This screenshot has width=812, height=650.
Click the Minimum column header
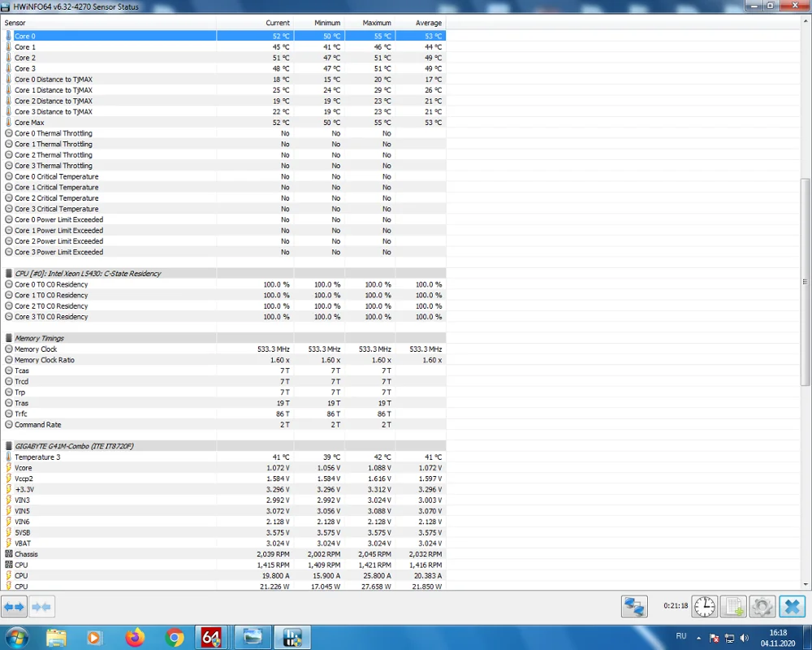(319, 23)
